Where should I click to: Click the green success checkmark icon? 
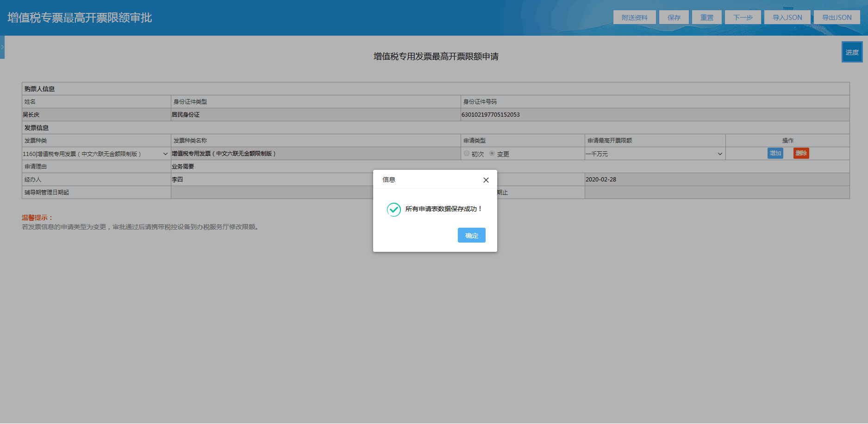[x=394, y=210]
